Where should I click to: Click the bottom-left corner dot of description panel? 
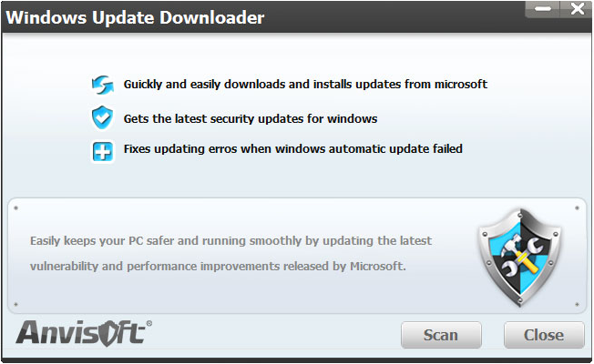pos(15,304)
